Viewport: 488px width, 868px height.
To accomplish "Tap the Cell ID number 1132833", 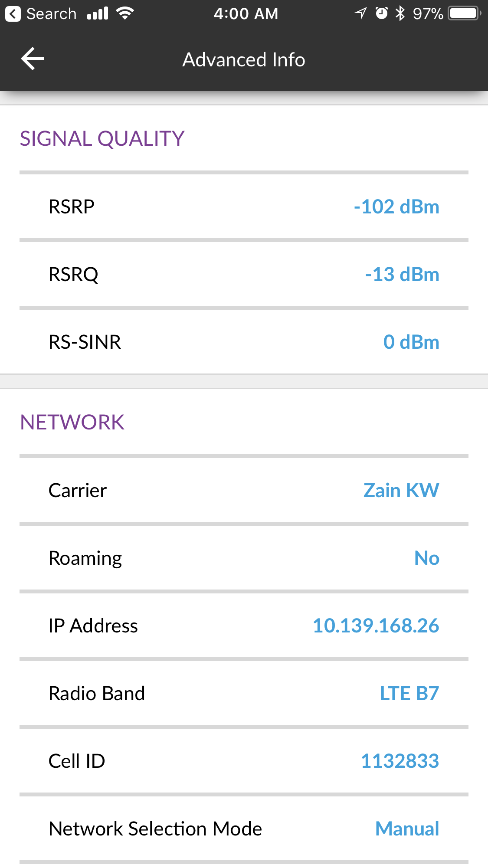I will click(400, 761).
